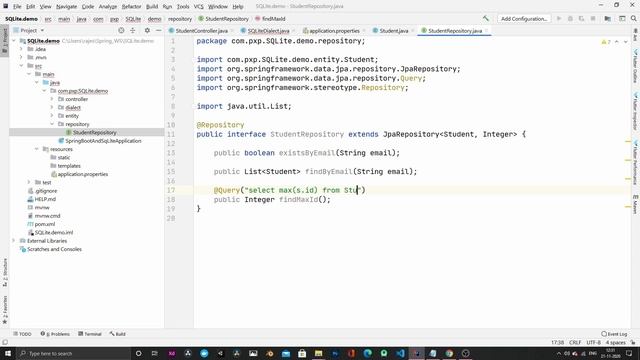Click the Debug bug icon in toolbar
The height and width of the screenshot is (360, 640).
(570, 19)
